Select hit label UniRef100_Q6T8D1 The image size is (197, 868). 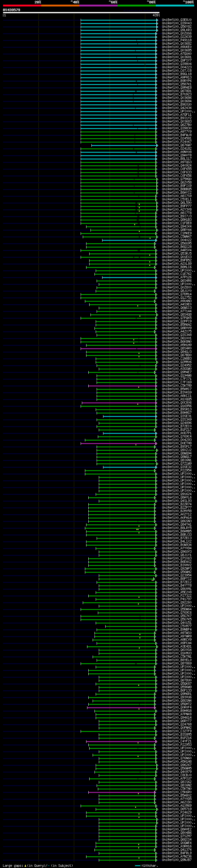[x=176, y=91]
